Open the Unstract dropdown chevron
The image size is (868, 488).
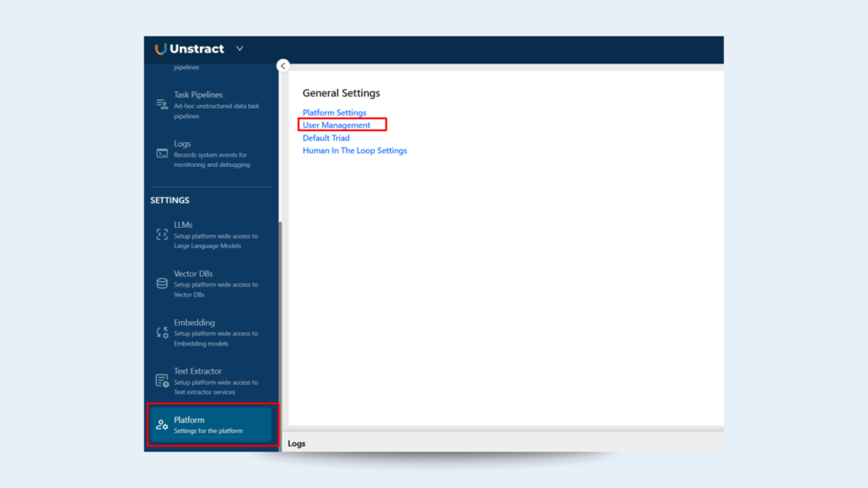tap(240, 48)
